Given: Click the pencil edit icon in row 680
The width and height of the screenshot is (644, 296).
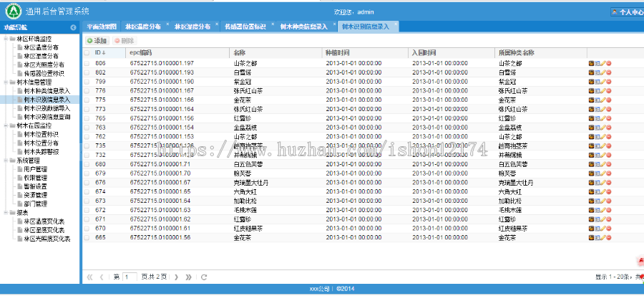Looking at the screenshot, I should 603,164.
